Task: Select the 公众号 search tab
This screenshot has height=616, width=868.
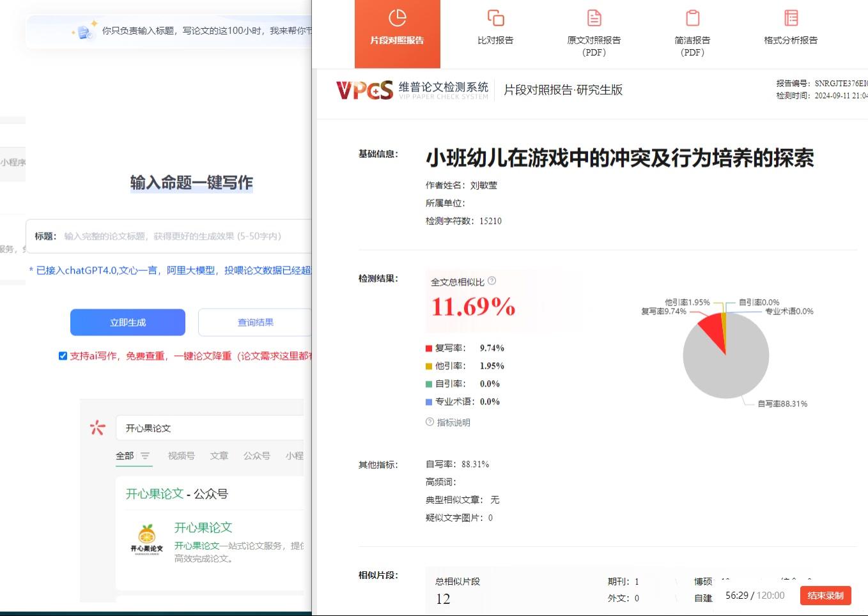Action: click(x=256, y=456)
